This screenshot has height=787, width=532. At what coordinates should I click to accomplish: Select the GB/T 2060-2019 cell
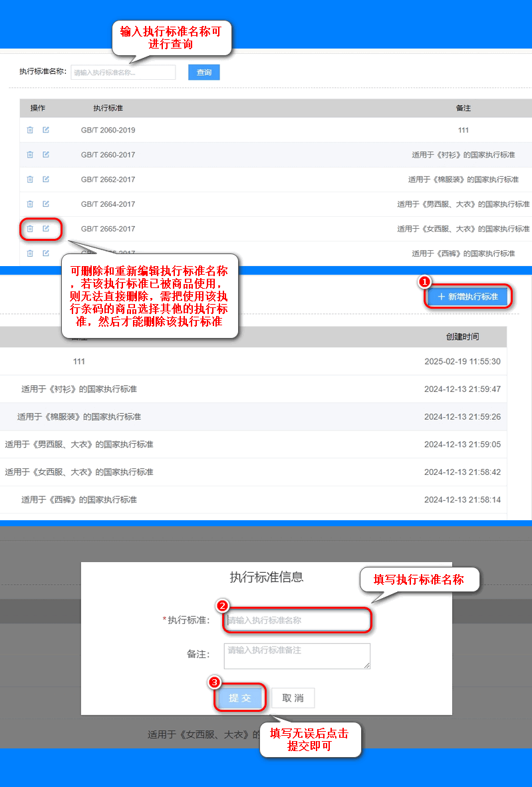(x=108, y=130)
